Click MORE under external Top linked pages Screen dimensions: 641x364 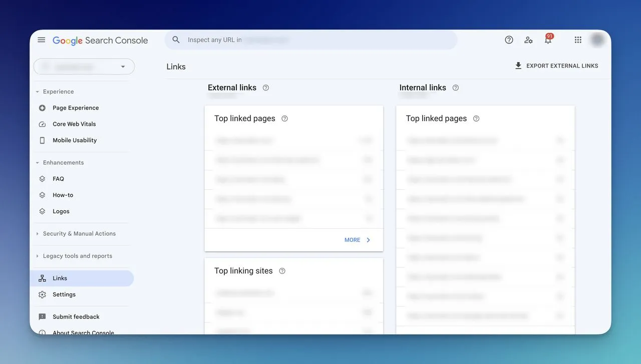(358, 240)
